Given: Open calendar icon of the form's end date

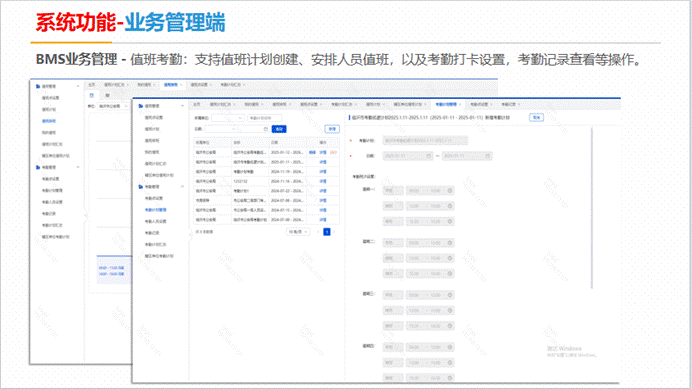Looking at the screenshot, I should [x=487, y=156].
